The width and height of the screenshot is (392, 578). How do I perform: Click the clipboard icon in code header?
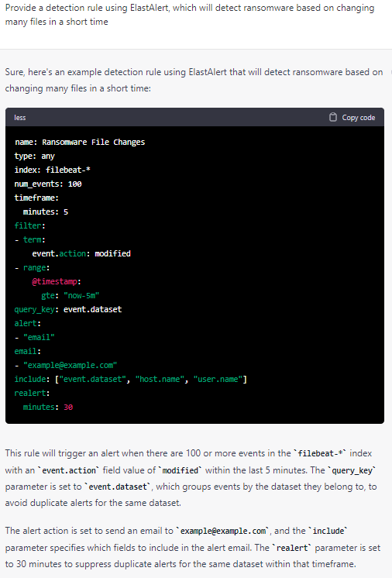point(332,117)
